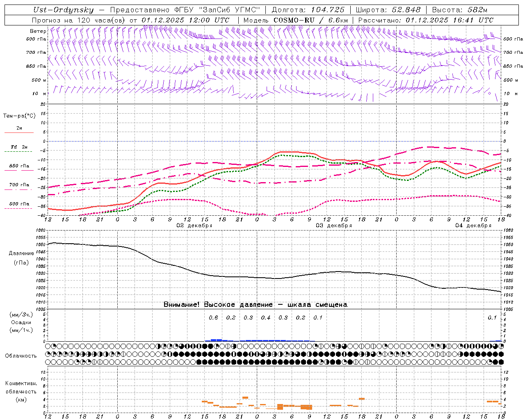
Task: Click the dashed Td 2м line sample in legend
Action: tap(19, 152)
